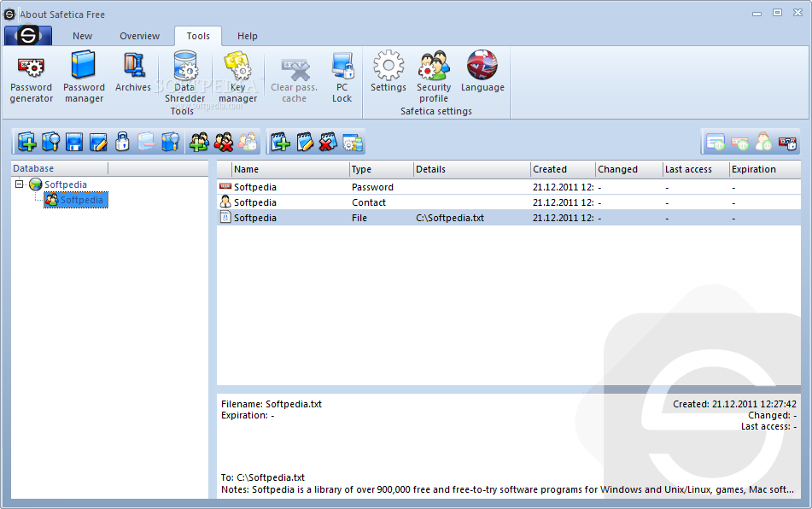Click the padlock icon in the toolbar
812x509 pixels.
coord(122,142)
